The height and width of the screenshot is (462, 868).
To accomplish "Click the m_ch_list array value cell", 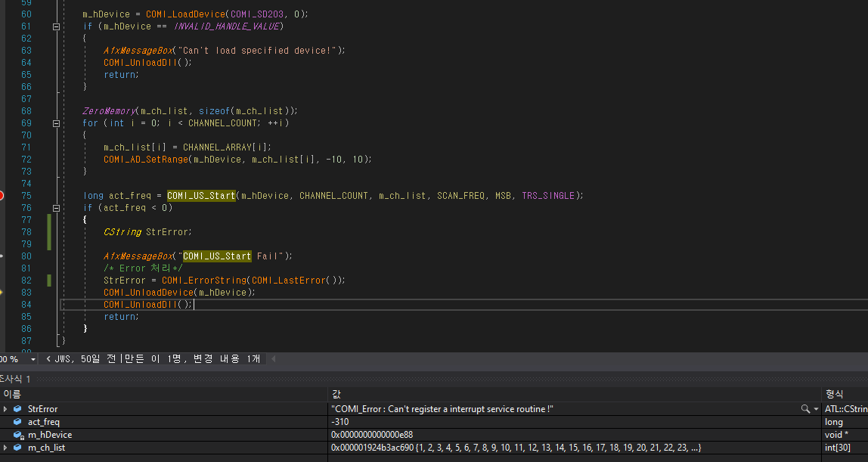I will (516, 448).
